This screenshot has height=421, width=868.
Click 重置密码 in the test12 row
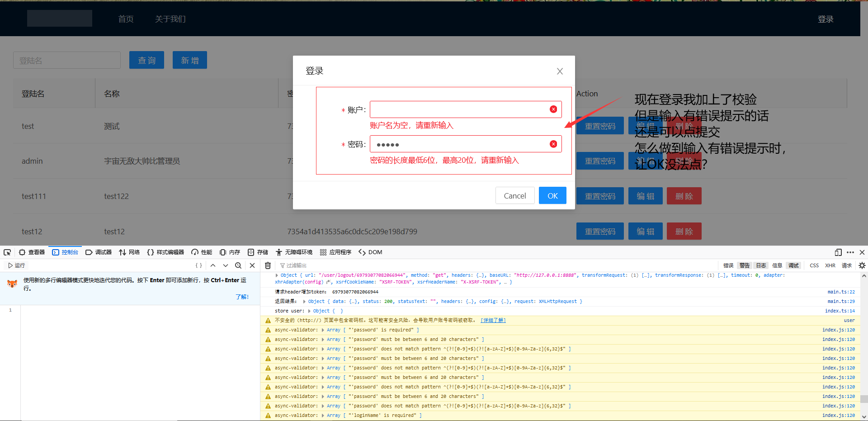click(600, 232)
